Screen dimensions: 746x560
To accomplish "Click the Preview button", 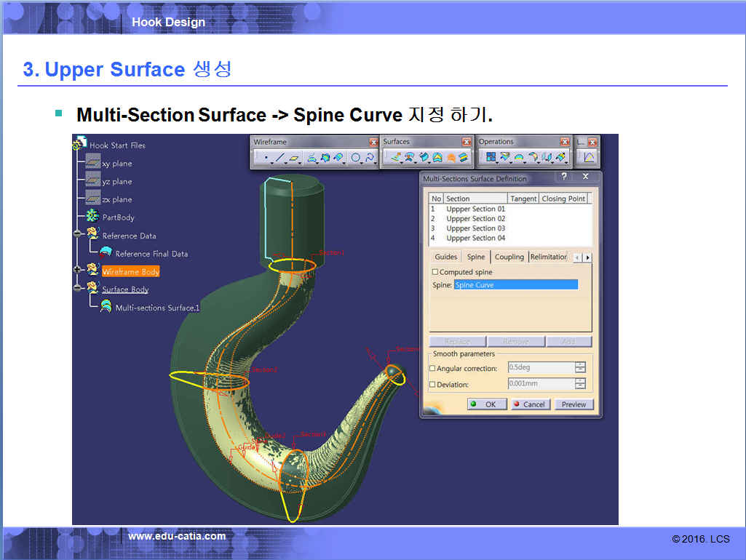I will (574, 404).
